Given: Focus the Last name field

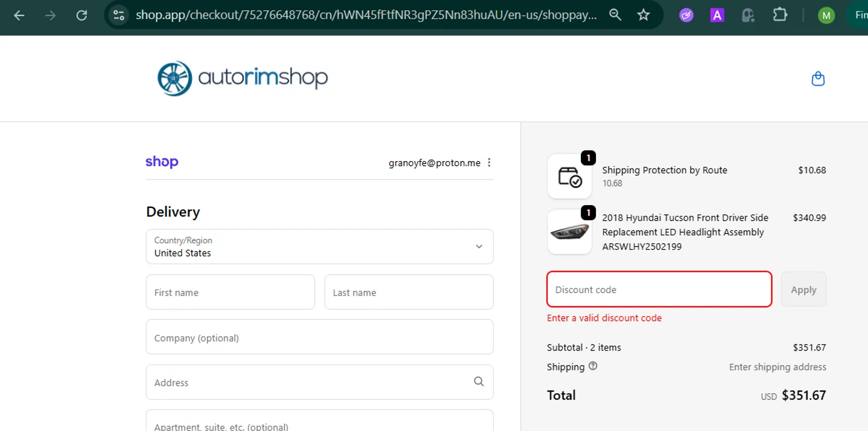Looking at the screenshot, I should [x=409, y=292].
